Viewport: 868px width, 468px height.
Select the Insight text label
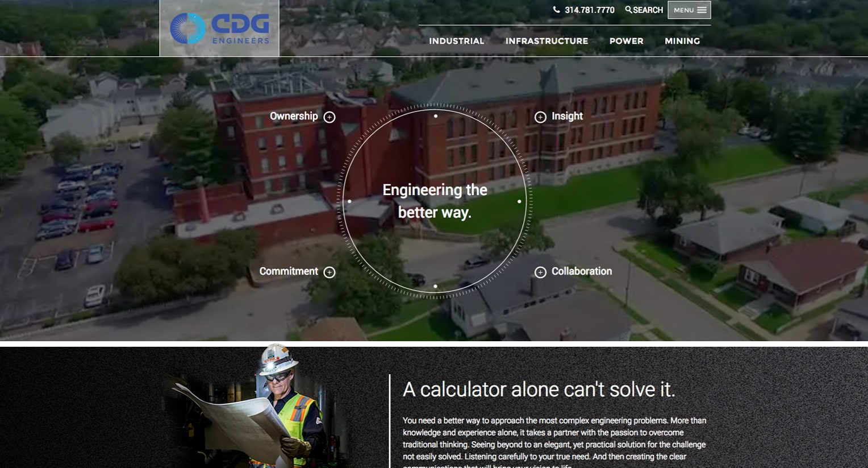pos(567,116)
